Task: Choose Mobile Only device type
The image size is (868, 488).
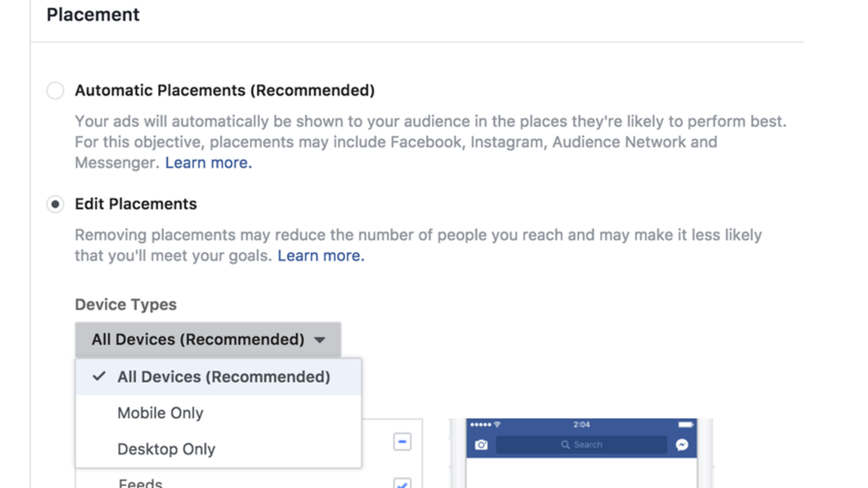Action: click(x=219, y=413)
